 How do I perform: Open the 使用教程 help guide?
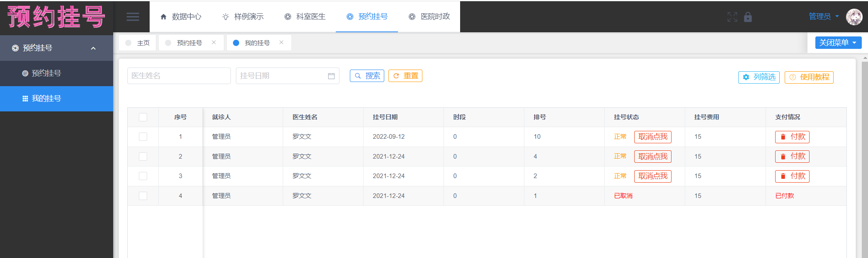point(809,77)
